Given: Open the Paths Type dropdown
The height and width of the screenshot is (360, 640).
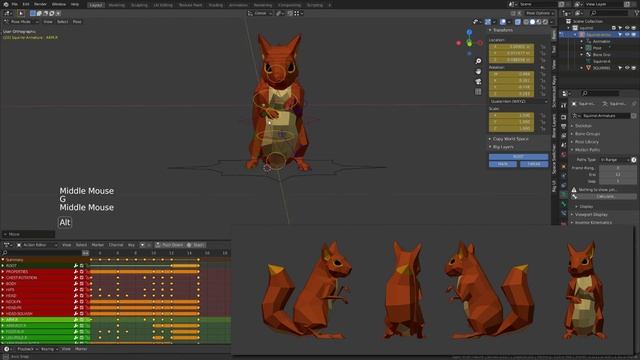Looking at the screenshot, I should click(x=614, y=160).
